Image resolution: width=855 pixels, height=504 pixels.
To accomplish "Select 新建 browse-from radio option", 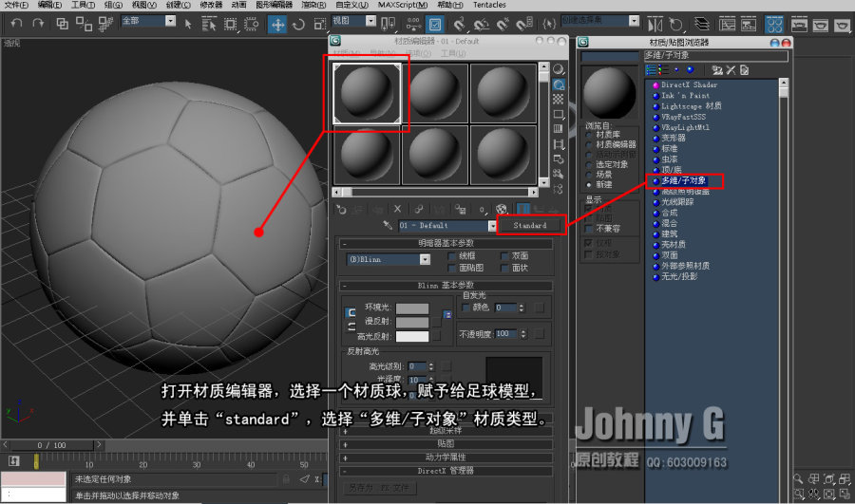I will point(589,185).
